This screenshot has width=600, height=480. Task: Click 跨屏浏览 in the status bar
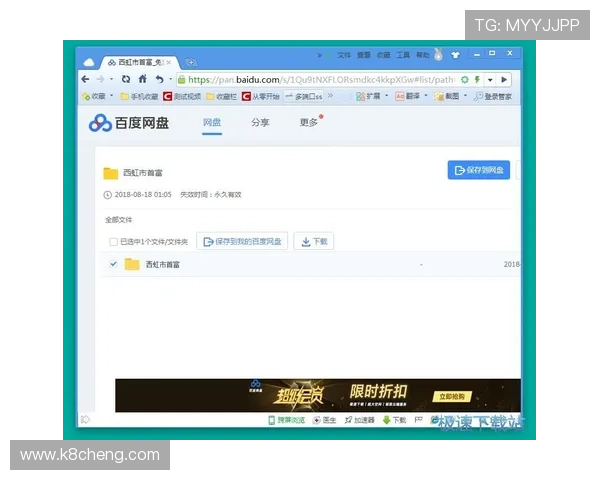287,420
